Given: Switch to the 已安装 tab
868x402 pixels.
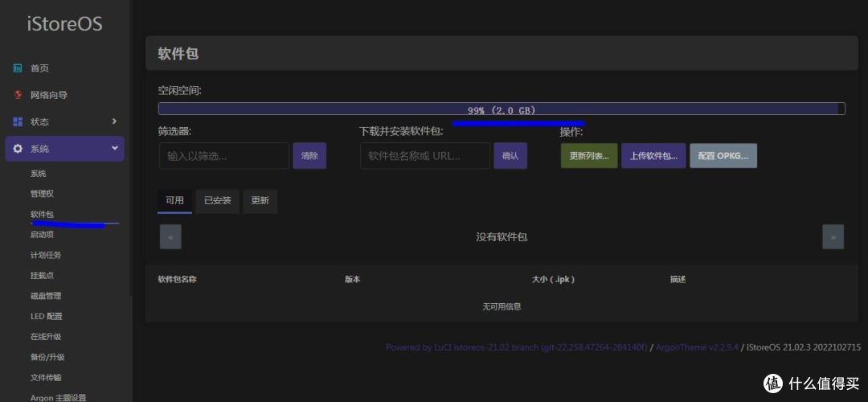Looking at the screenshot, I should click(218, 201).
